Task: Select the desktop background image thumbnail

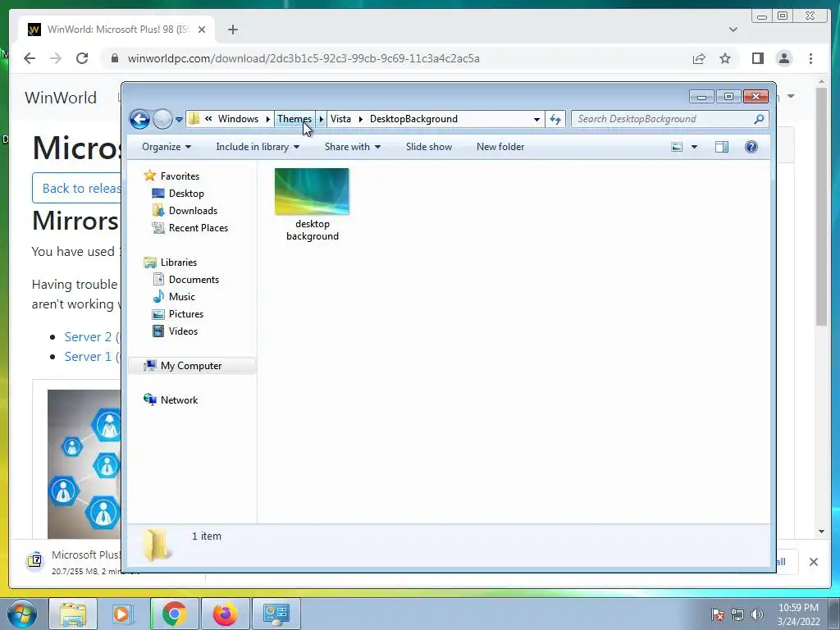Action: 312,191
